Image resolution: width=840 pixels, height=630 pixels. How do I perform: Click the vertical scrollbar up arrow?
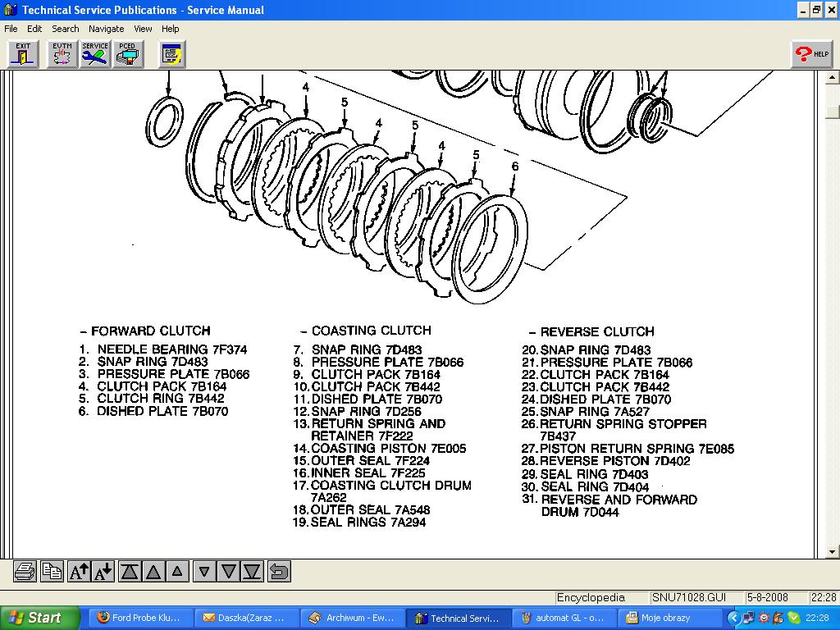[x=832, y=77]
